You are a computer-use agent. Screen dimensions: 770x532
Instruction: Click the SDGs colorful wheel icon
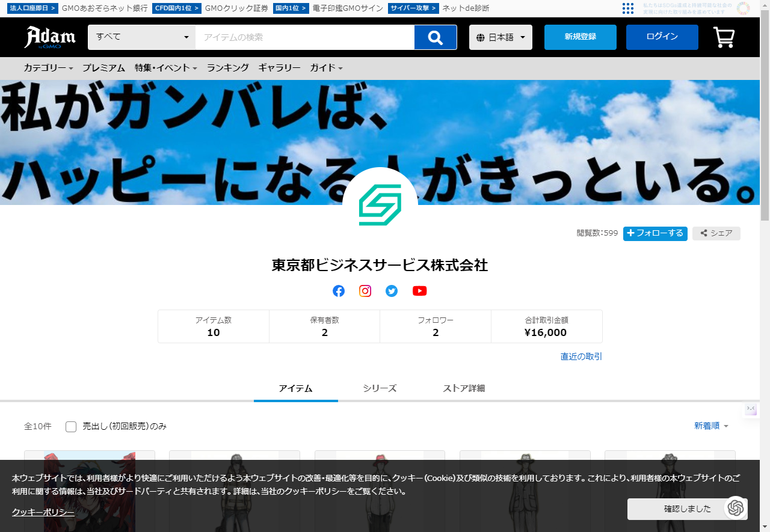(744, 8)
